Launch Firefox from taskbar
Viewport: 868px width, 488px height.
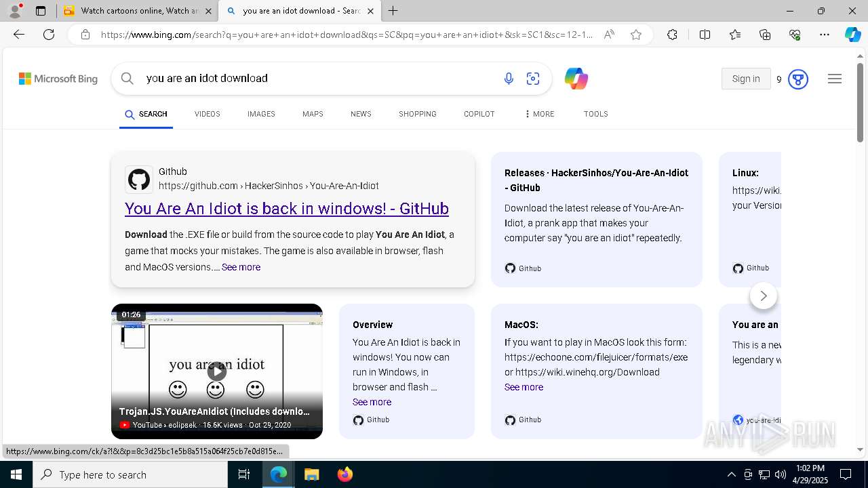coord(345,474)
